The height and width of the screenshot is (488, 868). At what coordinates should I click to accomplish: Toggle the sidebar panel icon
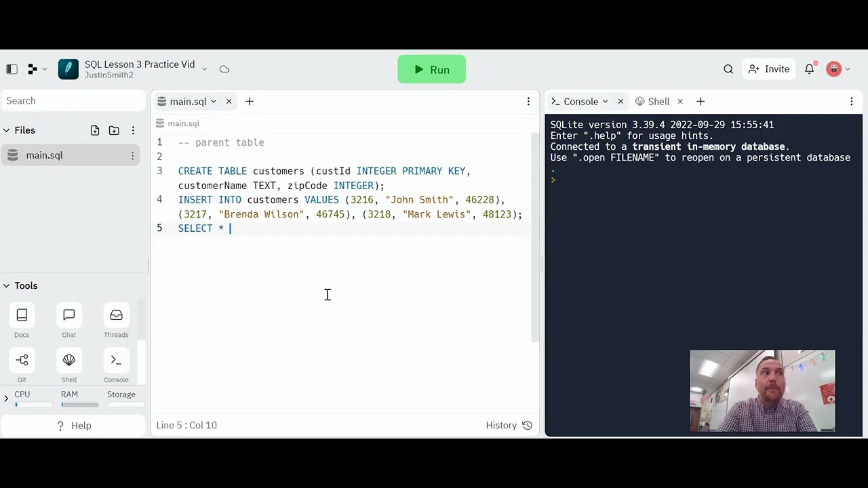coord(12,69)
